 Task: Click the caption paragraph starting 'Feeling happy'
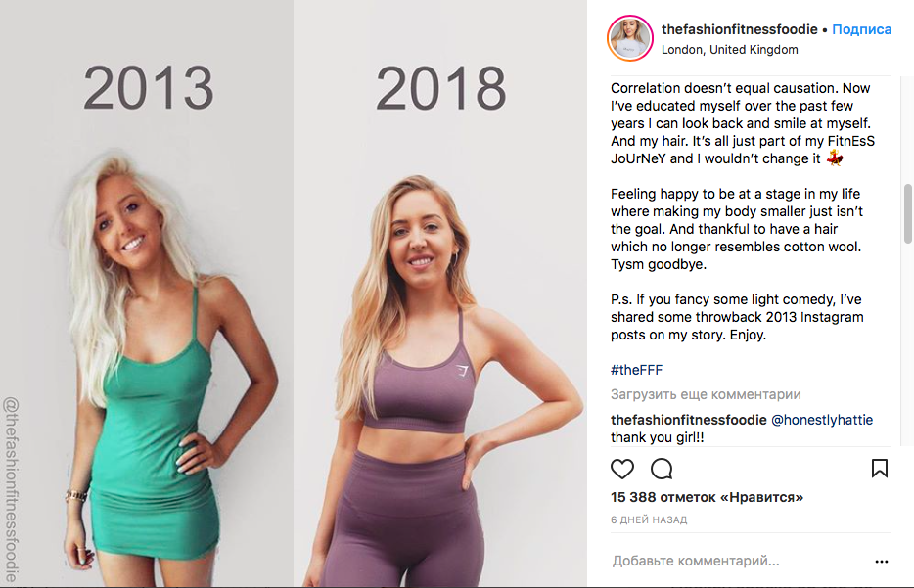[x=736, y=229]
